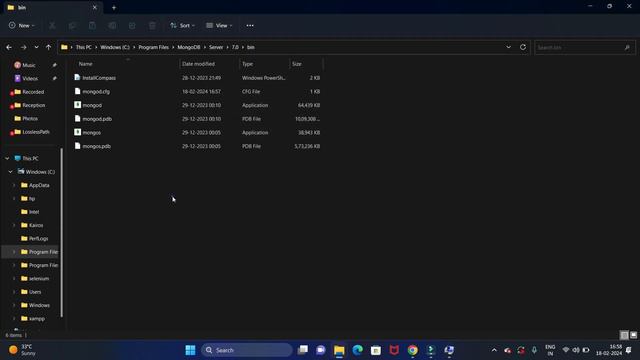Open the Users folder in the tree
640x360 pixels.
pos(35,292)
